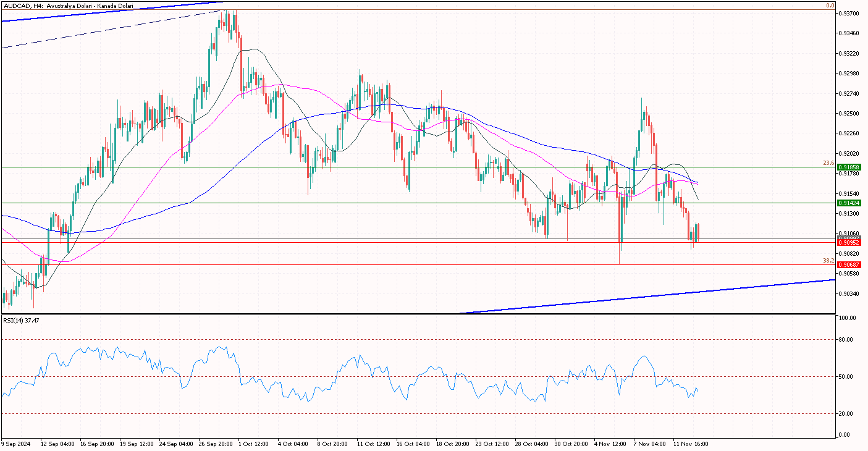Select the green 0.91424 price level tag

pos(849,203)
